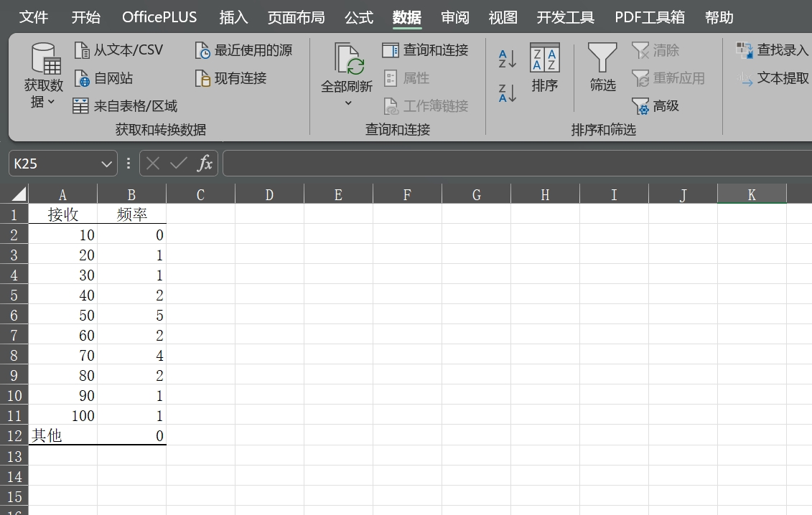This screenshot has width=812, height=515.
Task: Select column B header
Action: 131,194
